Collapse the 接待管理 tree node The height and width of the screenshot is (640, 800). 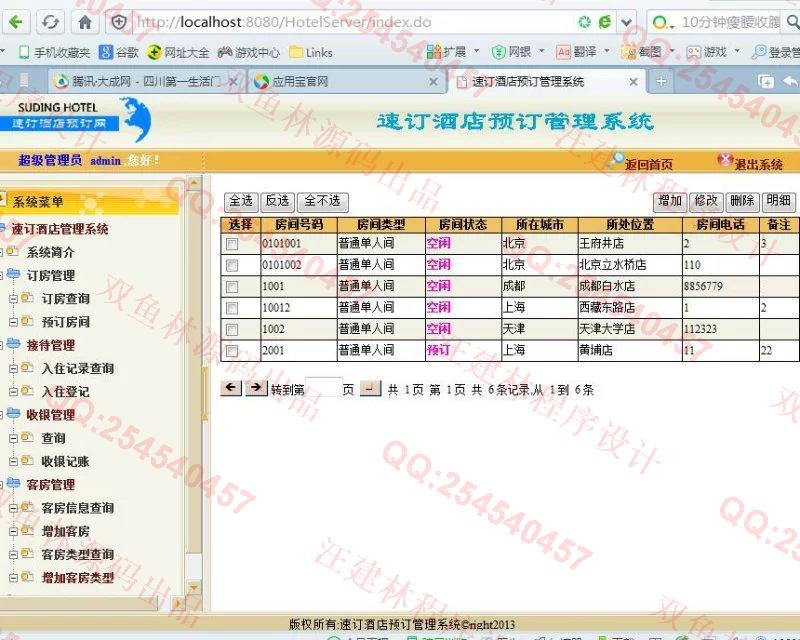pos(2,346)
